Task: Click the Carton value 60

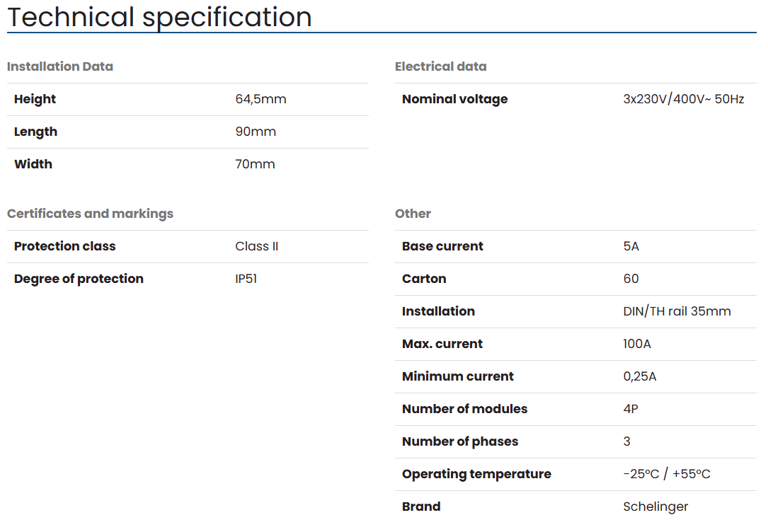Action: 631,279
